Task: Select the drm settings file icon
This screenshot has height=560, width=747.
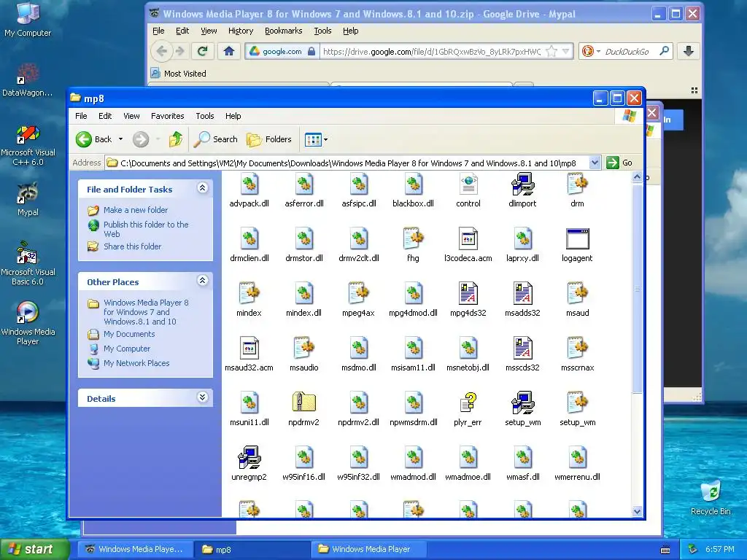Action: 578,184
